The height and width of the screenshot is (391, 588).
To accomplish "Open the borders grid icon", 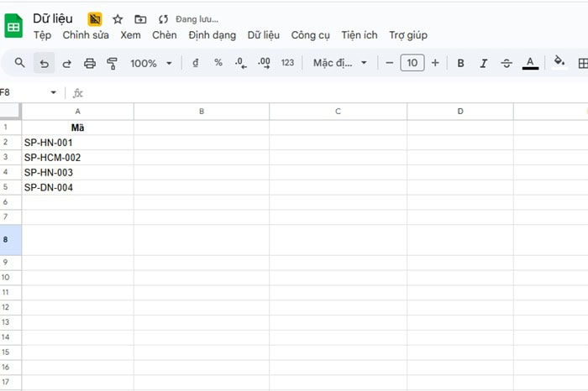I will click(583, 63).
